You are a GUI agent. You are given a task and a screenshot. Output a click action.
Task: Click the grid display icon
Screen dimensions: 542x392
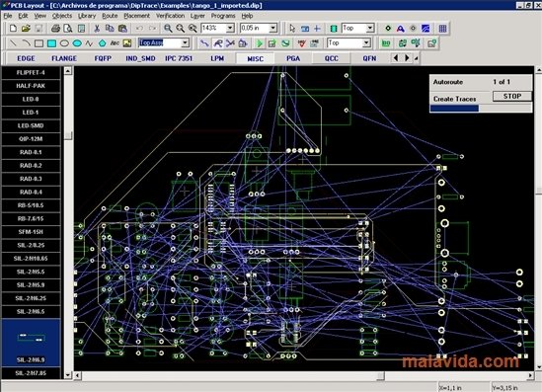(443, 29)
